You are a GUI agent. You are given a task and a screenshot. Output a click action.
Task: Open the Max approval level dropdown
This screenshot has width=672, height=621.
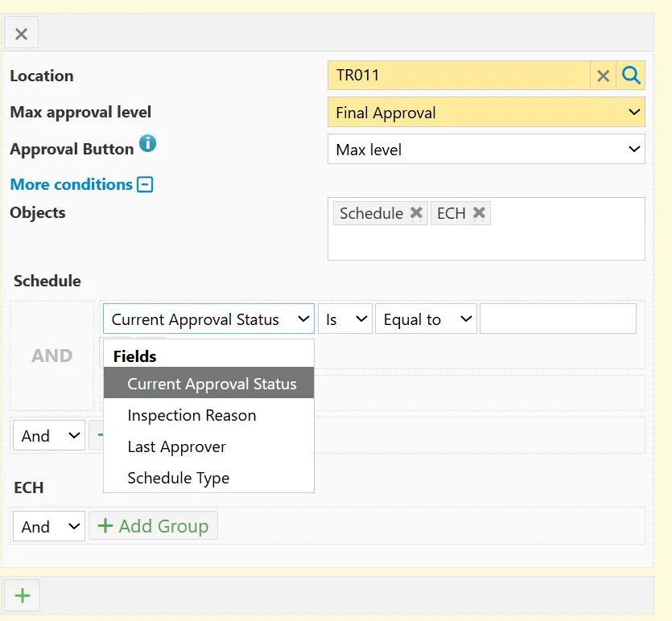coord(486,112)
